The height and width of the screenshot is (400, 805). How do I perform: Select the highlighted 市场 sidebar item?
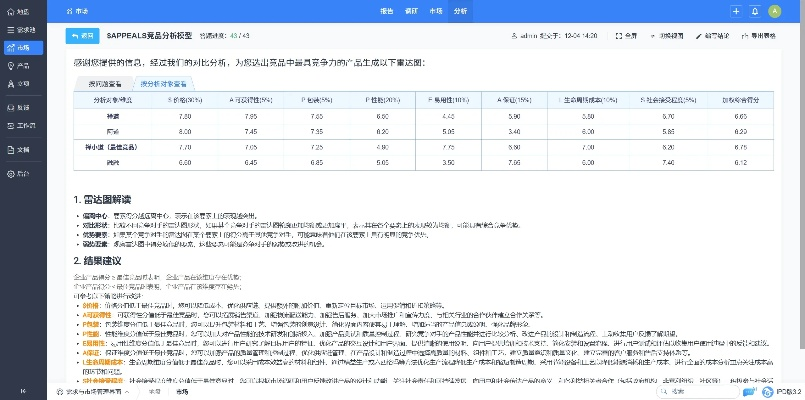22,47
